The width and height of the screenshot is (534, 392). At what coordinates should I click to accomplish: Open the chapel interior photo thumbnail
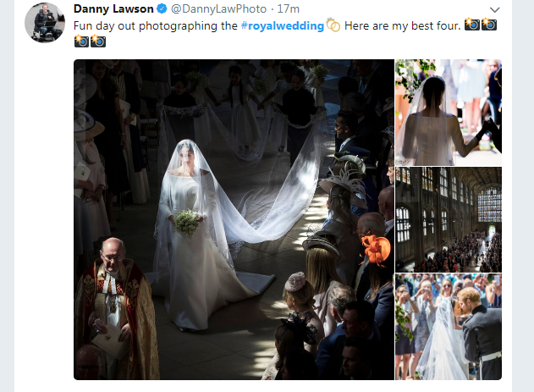(x=449, y=219)
